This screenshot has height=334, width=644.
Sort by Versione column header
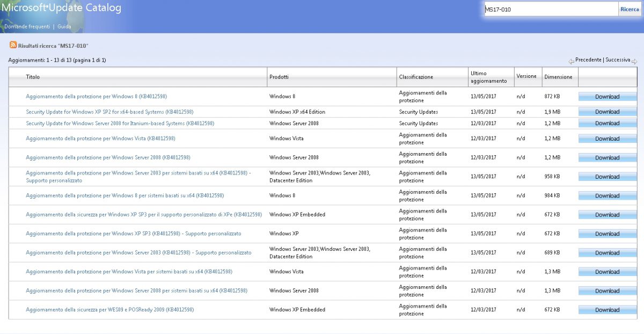click(526, 76)
